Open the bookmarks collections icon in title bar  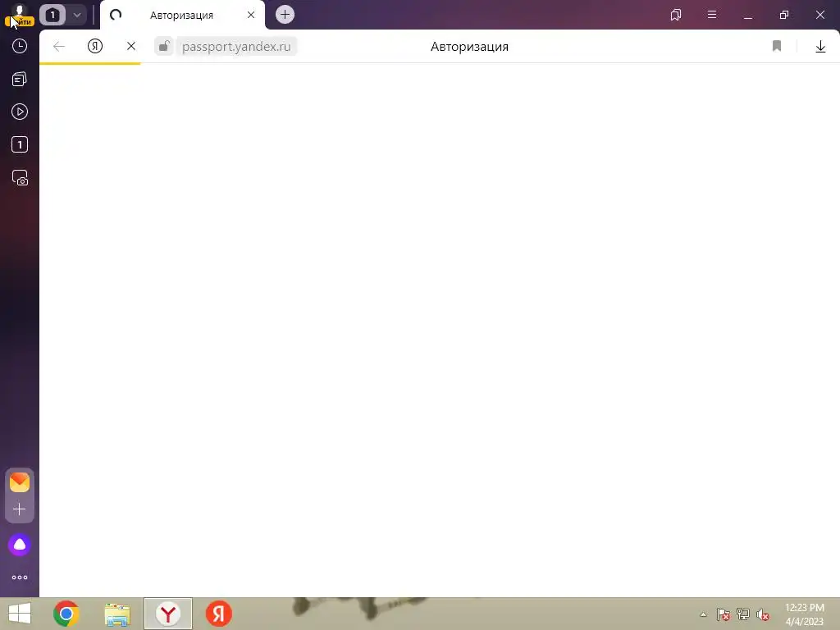[x=676, y=15]
